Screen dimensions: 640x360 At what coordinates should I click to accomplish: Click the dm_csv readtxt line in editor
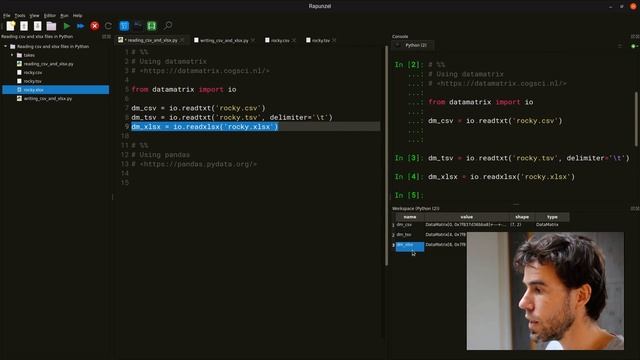point(198,108)
